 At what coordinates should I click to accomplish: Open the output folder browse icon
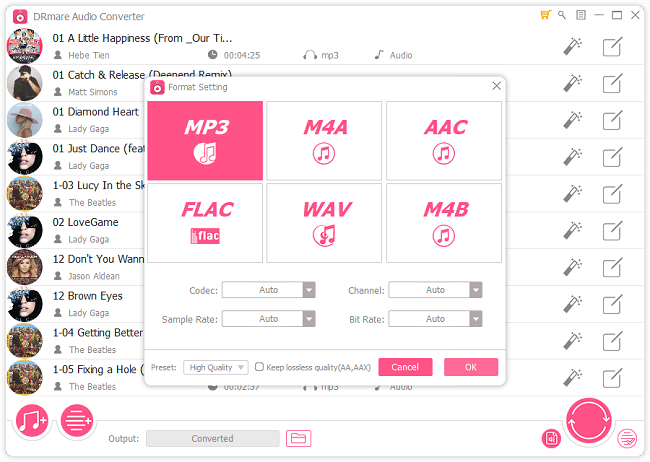click(297, 438)
